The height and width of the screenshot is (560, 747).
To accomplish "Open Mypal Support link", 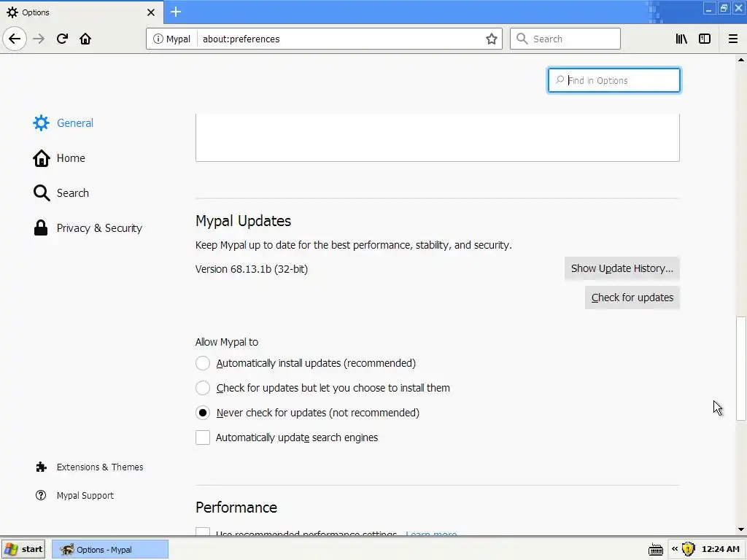I will pos(75,496).
